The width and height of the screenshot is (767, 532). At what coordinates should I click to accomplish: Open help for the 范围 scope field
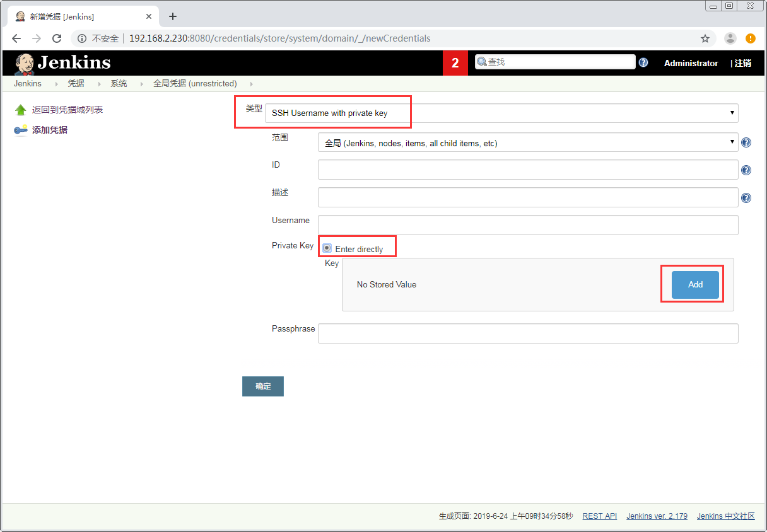[x=746, y=142]
